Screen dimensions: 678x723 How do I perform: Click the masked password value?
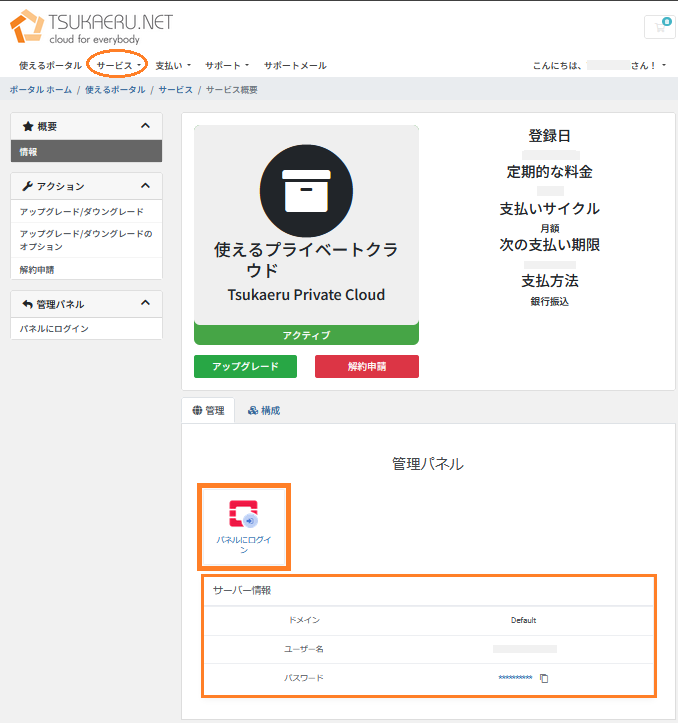click(515, 678)
